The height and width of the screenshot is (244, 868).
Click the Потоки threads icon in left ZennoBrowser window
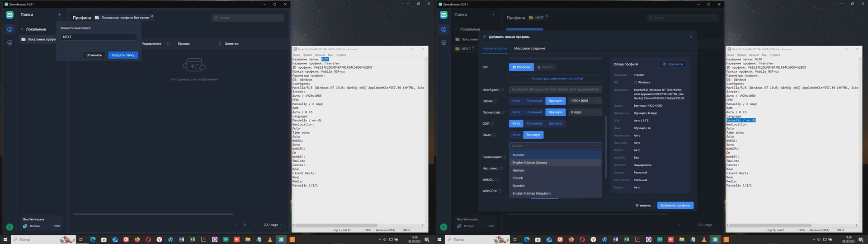(25, 226)
